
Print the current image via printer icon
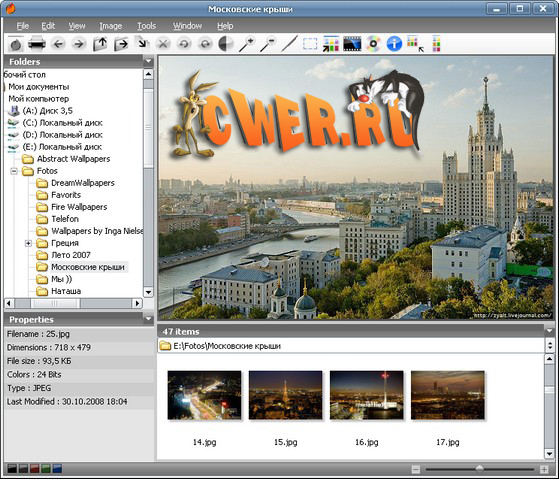click(37, 44)
